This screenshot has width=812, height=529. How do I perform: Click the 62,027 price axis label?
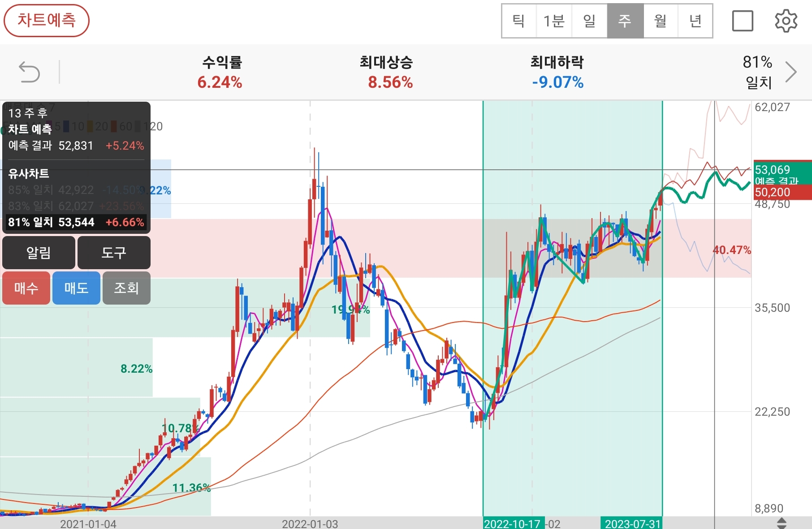tap(772, 107)
